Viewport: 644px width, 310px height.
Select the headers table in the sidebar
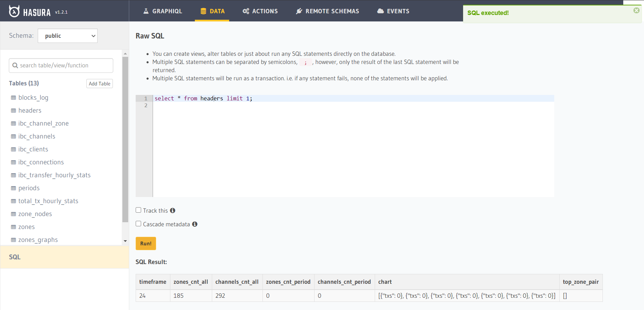pos(30,110)
